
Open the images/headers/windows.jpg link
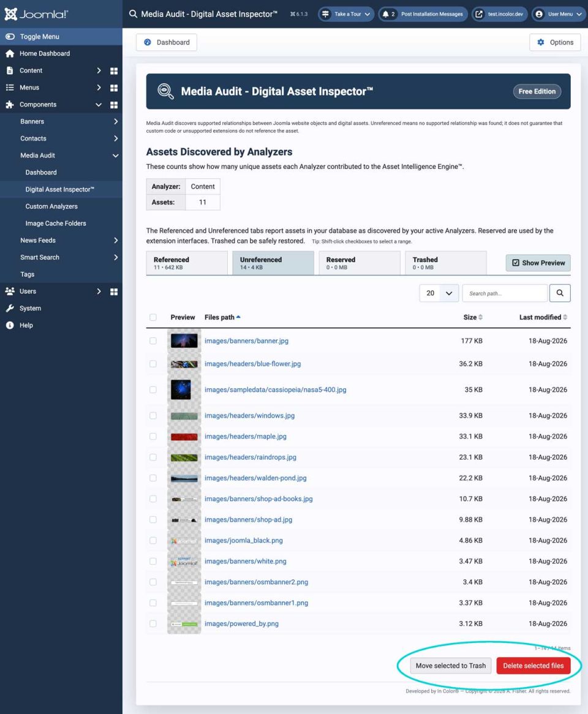pyautogui.click(x=249, y=416)
